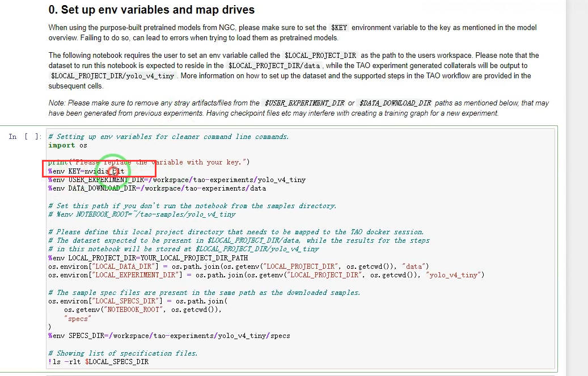Viewport: 588px width, 376px height.
Task: Click the "# Please define this local project directory" comment
Action: pyautogui.click(x=236, y=232)
